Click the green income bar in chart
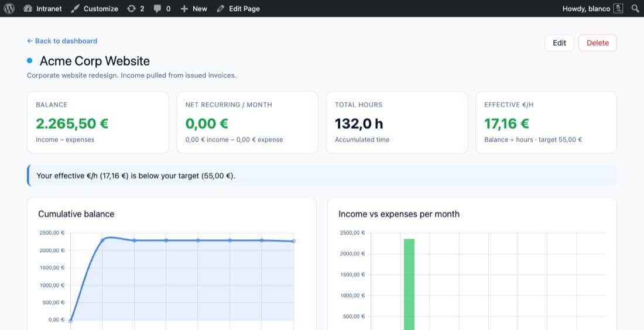 point(409,284)
